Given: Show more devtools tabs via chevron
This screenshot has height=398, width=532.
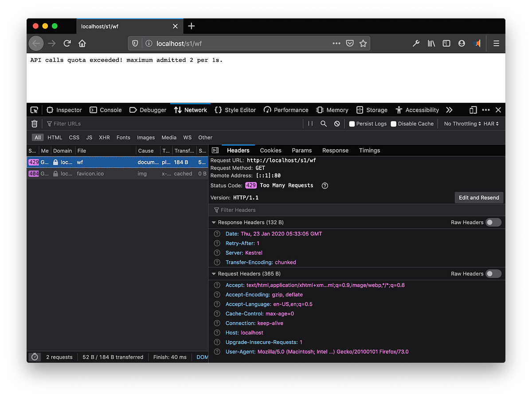Looking at the screenshot, I should [449, 110].
